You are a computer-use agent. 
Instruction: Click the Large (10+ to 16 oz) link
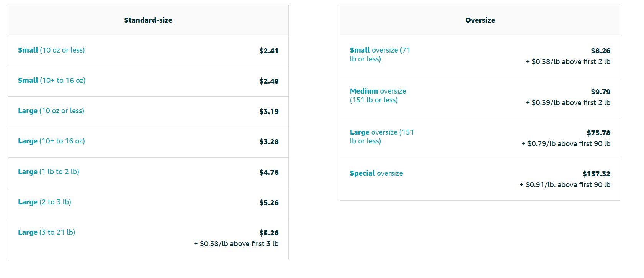coord(51,141)
